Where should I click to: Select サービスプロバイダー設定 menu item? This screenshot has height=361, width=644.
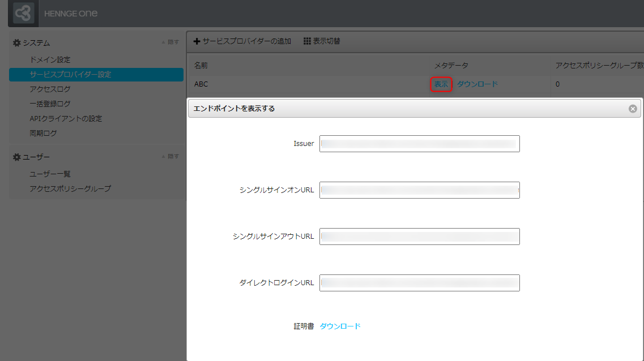[96, 75]
